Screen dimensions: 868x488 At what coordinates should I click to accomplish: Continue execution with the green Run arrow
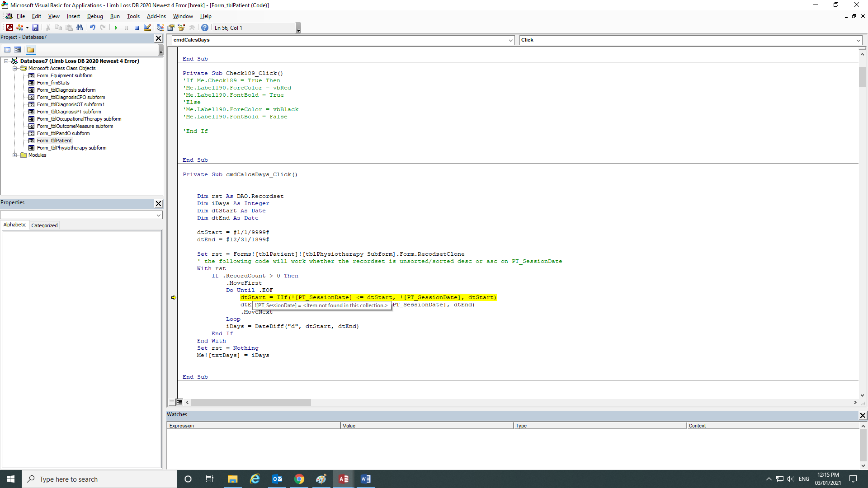[x=116, y=28]
